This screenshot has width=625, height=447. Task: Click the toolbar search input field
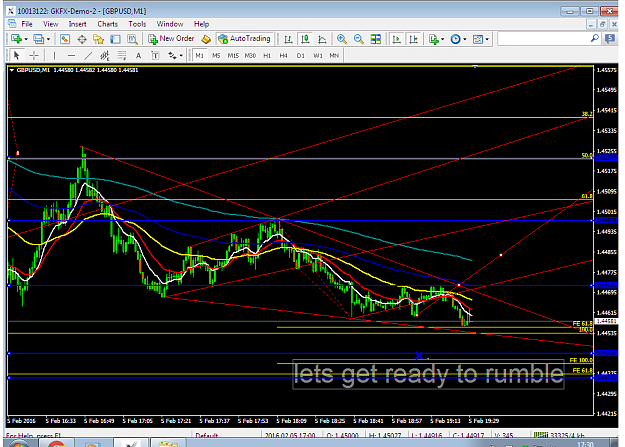pyautogui.click(x=544, y=39)
